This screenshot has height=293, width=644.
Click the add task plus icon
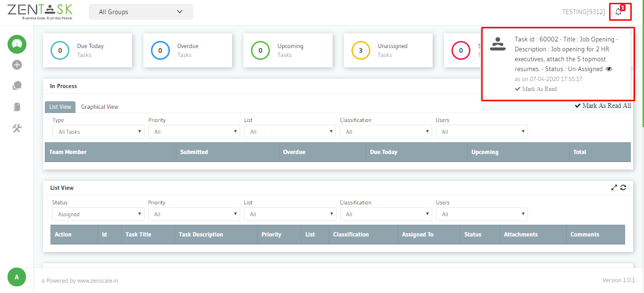coord(17,65)
